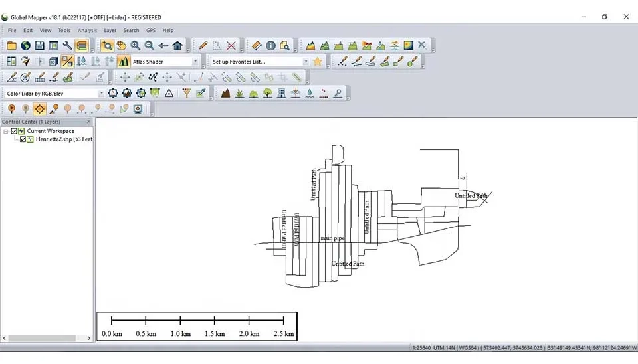
Task: Toggle the hill shading button
Action: click(124, 62)
